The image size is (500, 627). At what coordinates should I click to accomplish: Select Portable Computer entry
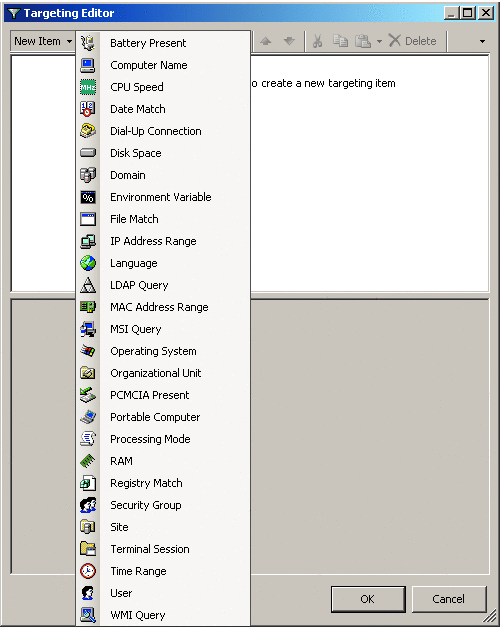coord(163,417)
